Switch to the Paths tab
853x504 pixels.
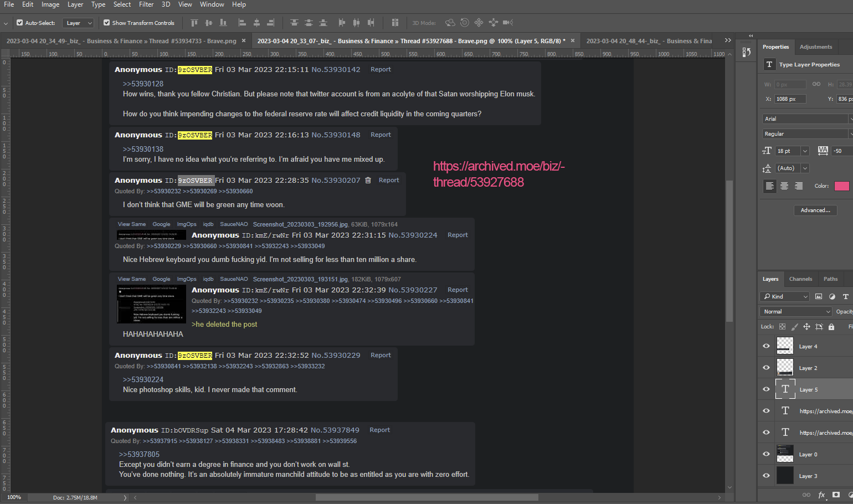coord(831,279)
